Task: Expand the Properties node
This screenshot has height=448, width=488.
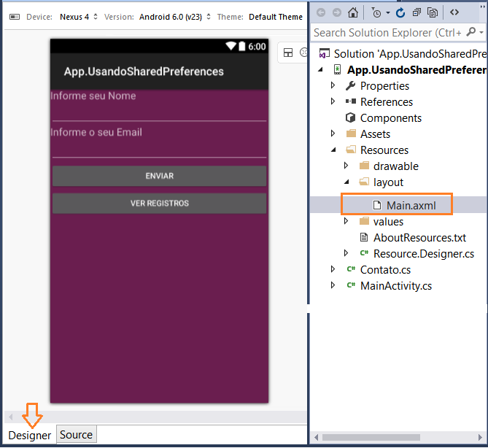Action: tap(333, 85)
